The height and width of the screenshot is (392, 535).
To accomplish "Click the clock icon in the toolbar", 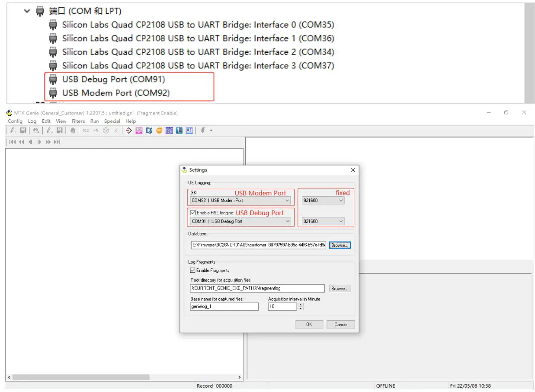I will pyautogui.click(x=106, y=130).
